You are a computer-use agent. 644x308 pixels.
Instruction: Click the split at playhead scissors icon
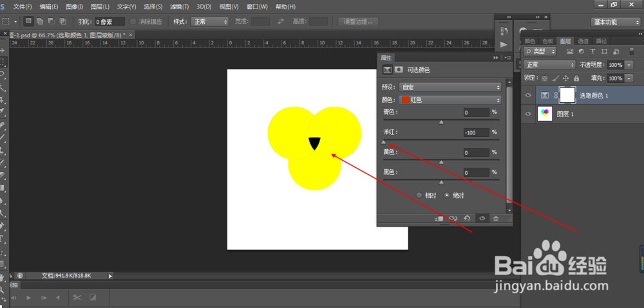point(77,297)
